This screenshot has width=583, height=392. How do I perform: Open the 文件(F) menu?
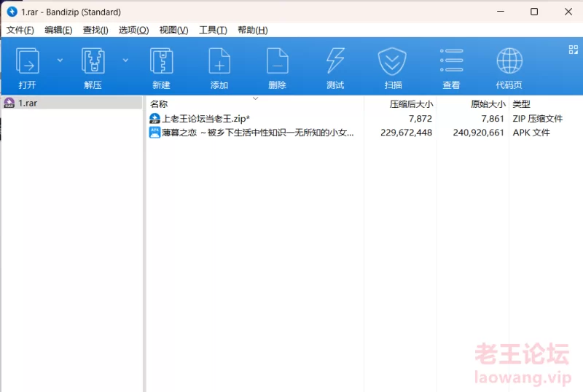[20, 30]
